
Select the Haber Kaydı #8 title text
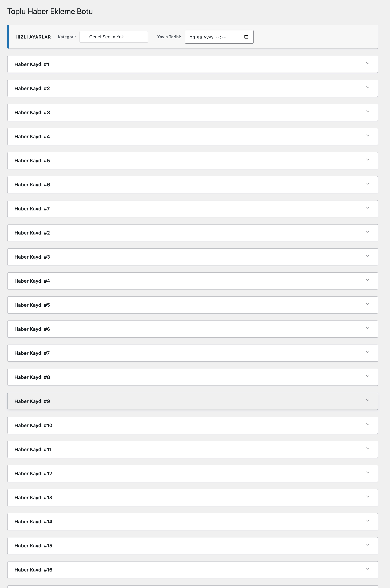(32, 377)
